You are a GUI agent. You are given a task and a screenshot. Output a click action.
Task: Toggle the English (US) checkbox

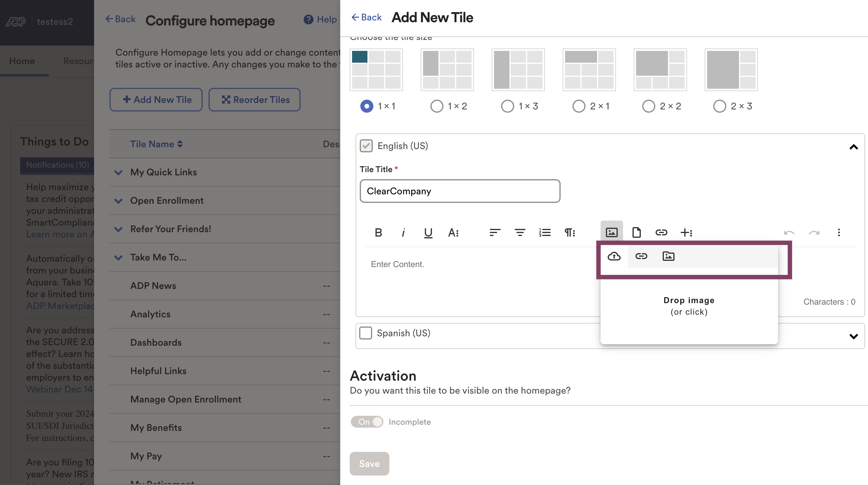point(366,146)
